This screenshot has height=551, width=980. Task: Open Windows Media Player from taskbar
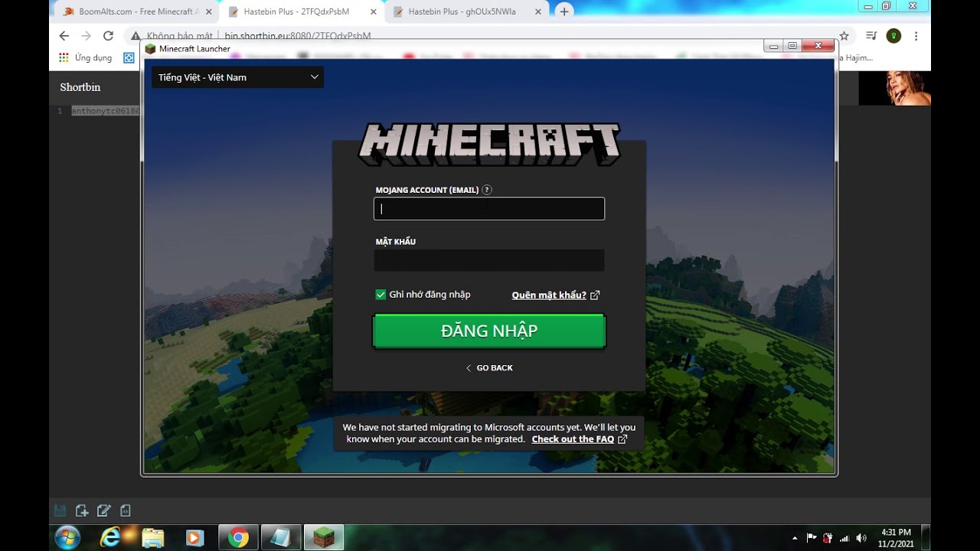coord(195,537)
